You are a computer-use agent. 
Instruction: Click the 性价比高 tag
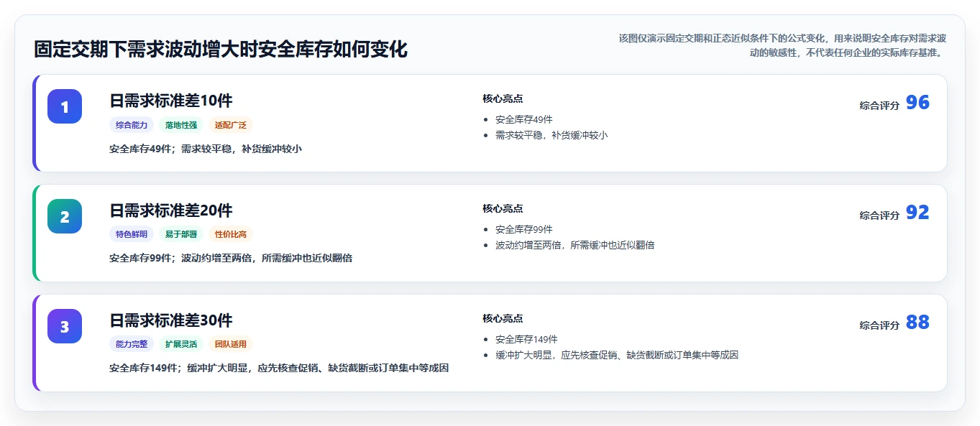231,234
